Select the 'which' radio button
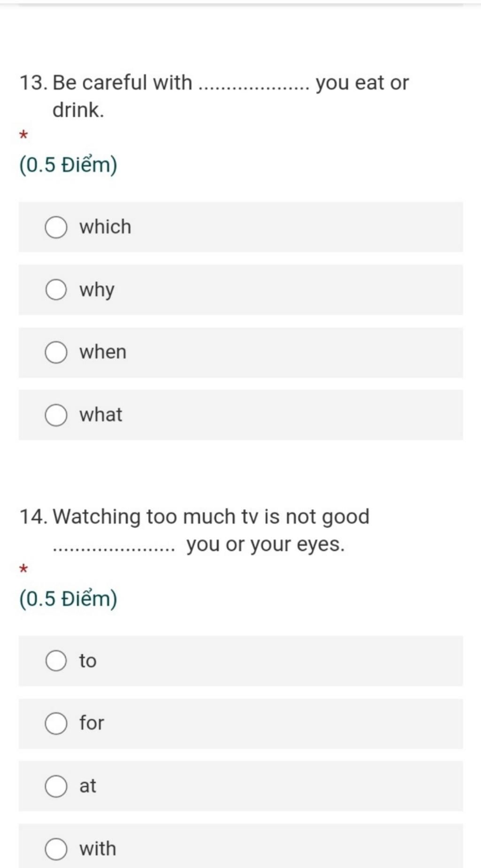The image size is (481, 868). pyautogui.click(x=56, y=227)
